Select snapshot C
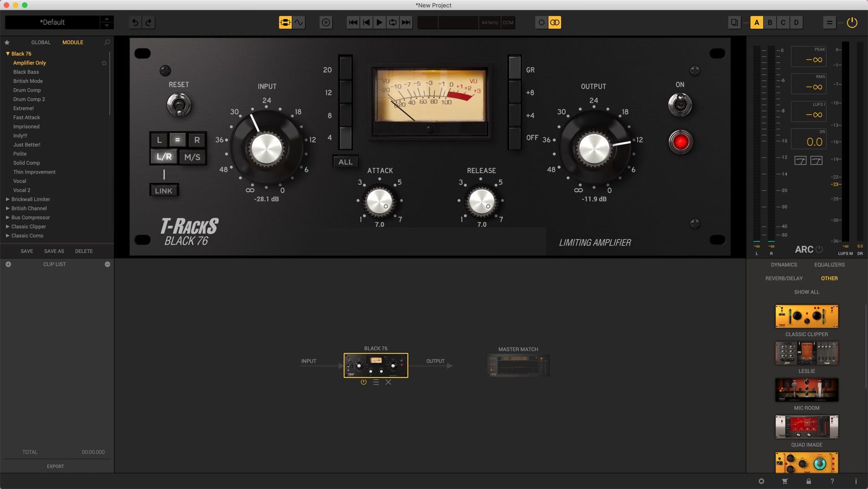The height and width of the screenshot is (489, 868). 783,22
